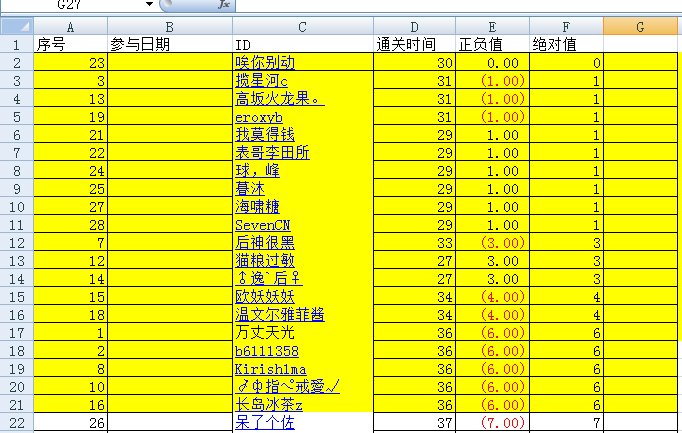
Task: Open the b6111358 hyperlink
Action: click(267, 351)
